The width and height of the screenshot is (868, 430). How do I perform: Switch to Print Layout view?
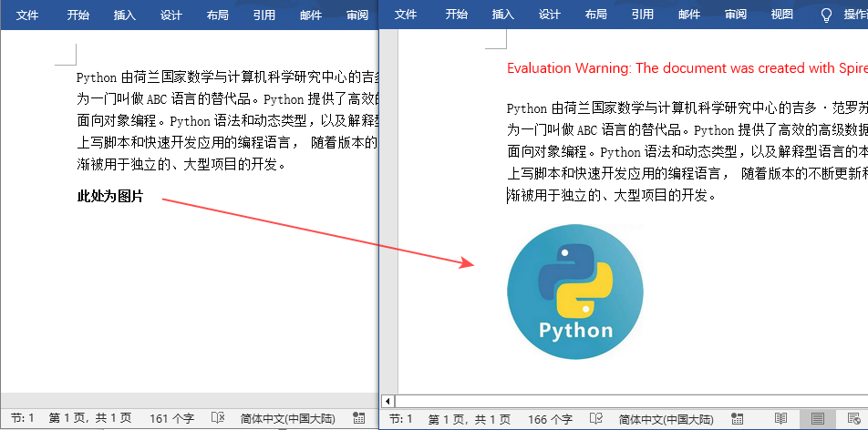point(818,419)
